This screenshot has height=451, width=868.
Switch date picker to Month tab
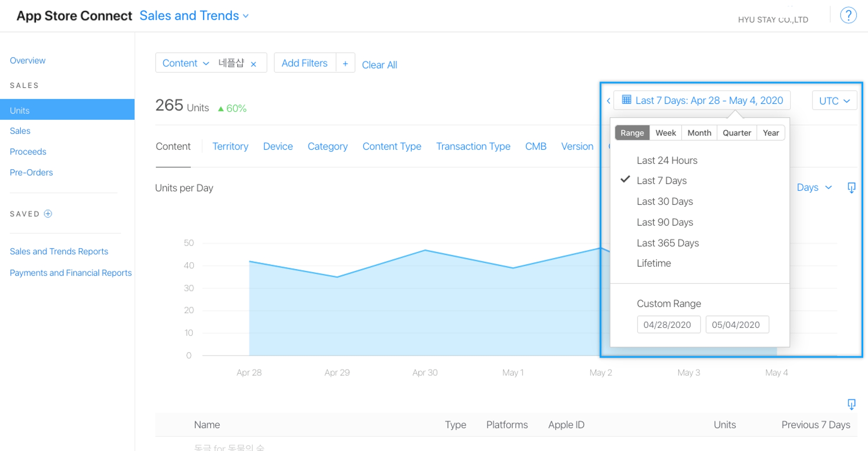tap(699, 133)
